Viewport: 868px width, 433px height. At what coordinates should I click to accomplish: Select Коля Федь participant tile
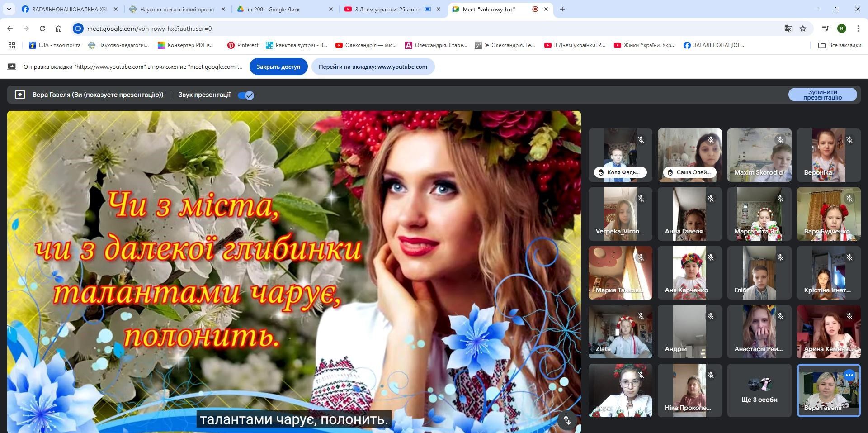620,155
